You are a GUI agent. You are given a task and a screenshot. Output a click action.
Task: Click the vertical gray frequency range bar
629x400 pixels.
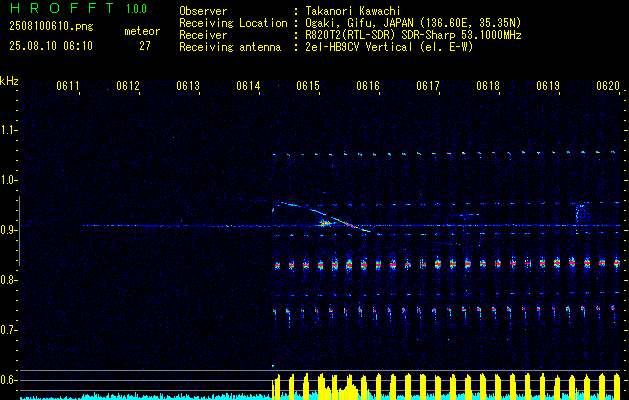click(19, 231)
